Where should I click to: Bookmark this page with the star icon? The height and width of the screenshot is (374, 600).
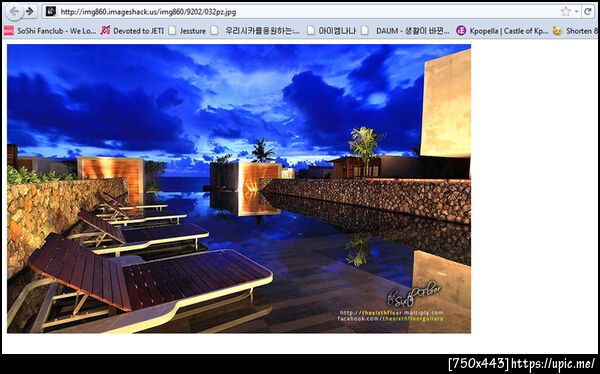click(566, 11)
